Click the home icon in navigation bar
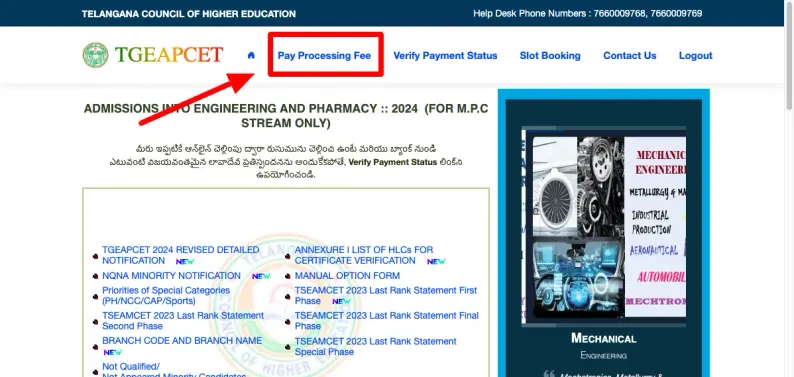 [251, 56]
